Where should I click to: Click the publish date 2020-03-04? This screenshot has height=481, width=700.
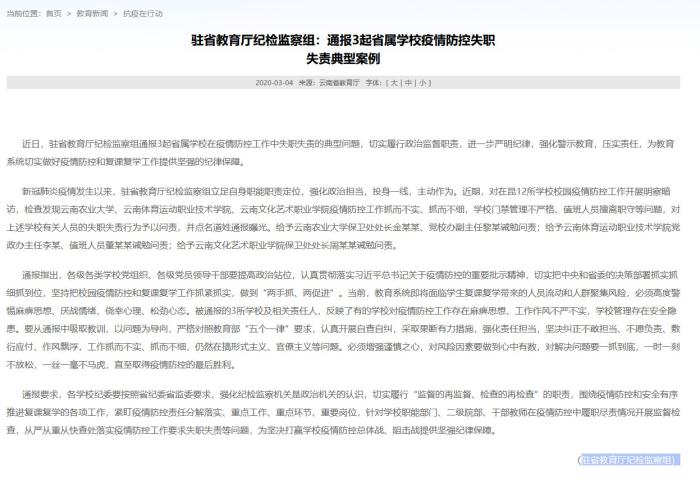pyautogui.click(x=275, y=83)
